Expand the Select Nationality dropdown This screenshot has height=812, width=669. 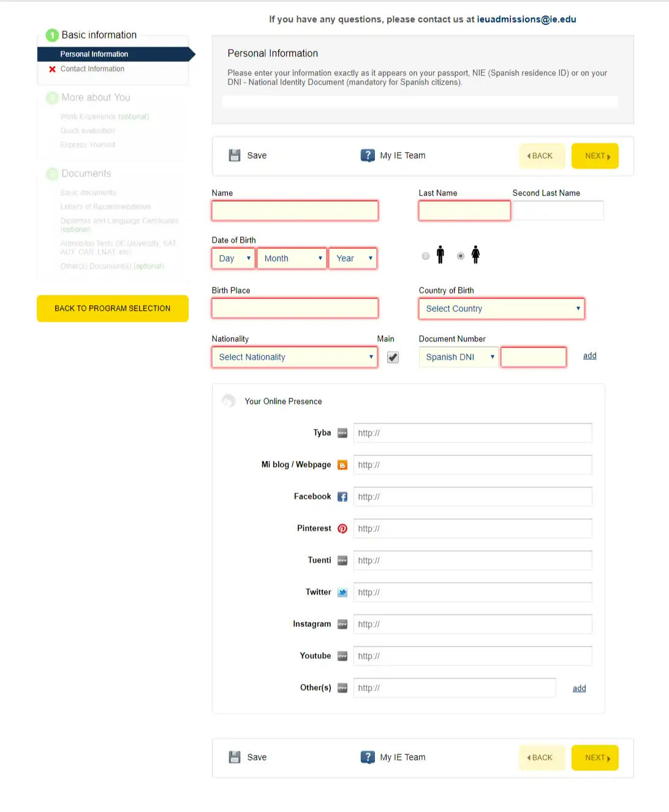(x=294, y=357)
